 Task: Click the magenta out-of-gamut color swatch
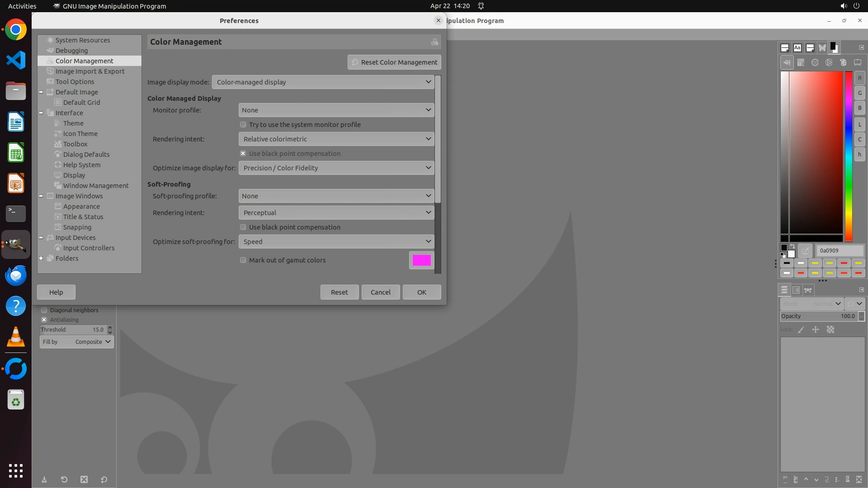421,260
